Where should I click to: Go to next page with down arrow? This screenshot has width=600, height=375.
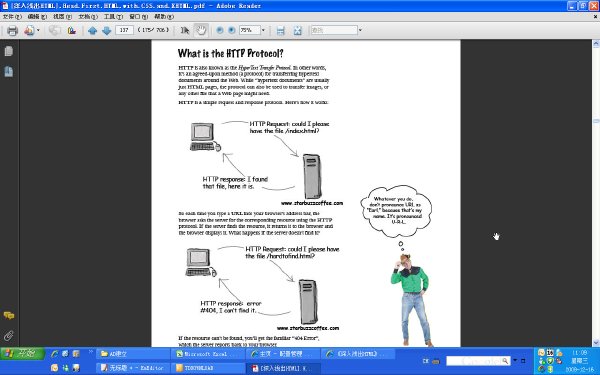point(107,30)
